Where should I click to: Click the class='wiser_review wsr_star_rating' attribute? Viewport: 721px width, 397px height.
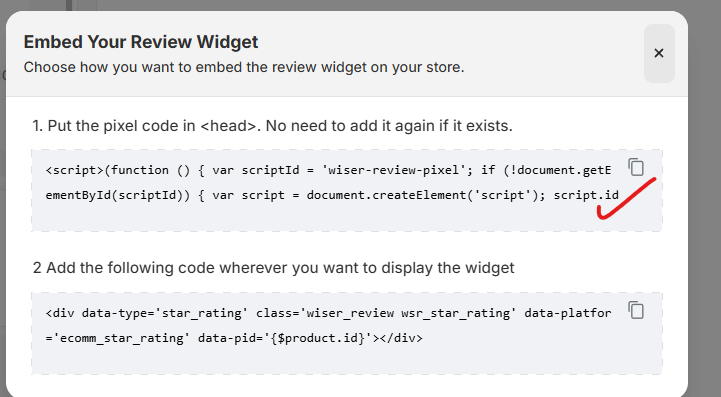point(385,313)
